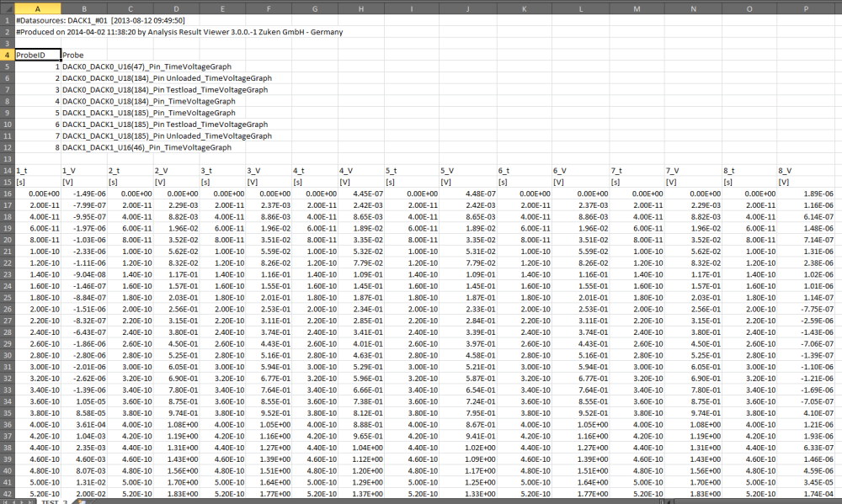Click the '6.66E-01' value cell

point(361,390)
